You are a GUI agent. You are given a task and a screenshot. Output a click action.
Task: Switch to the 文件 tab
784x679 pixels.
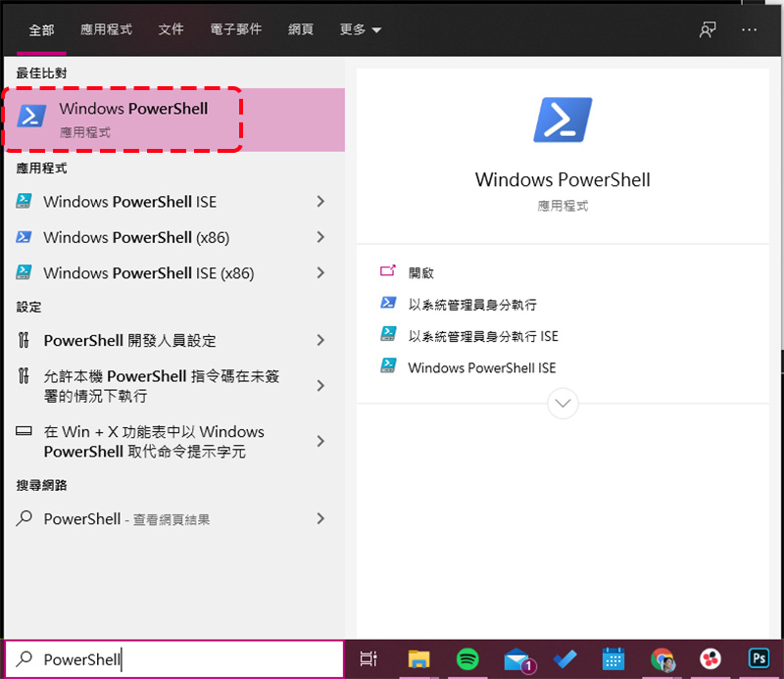point(171,30)
